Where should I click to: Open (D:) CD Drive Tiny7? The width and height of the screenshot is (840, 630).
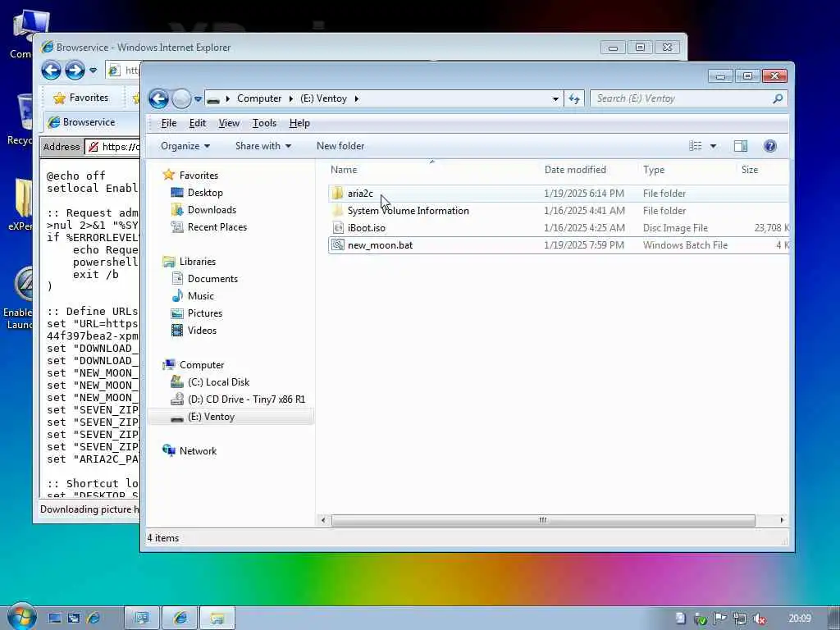click(x=246, y=399)
